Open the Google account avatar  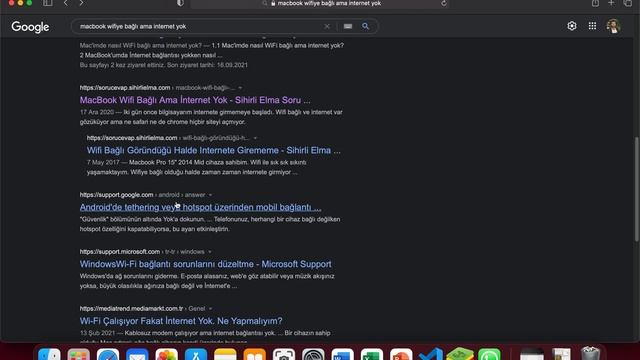click(613, 26)
